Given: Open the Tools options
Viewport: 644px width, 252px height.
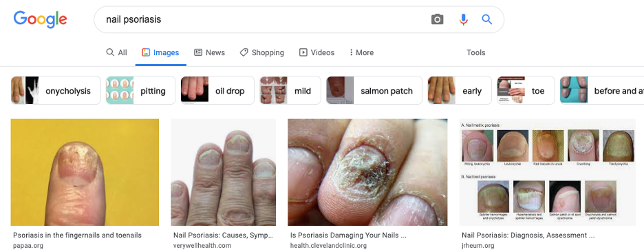Looking at the screenshot, I should 475,52.
